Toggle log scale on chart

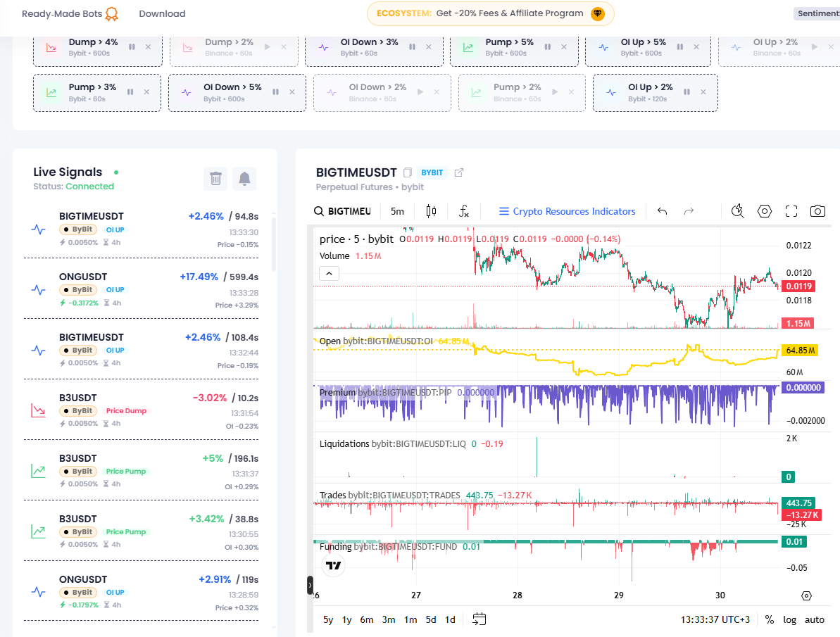coord(789,619)
